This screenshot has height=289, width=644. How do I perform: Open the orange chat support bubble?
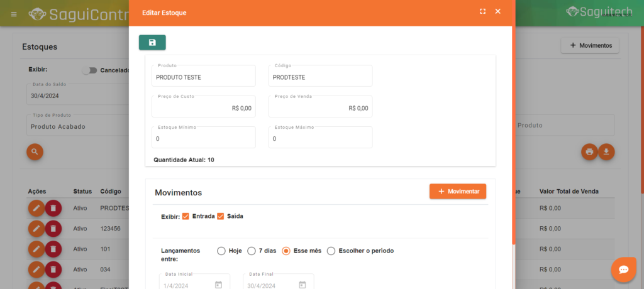[x=624, y=270]
